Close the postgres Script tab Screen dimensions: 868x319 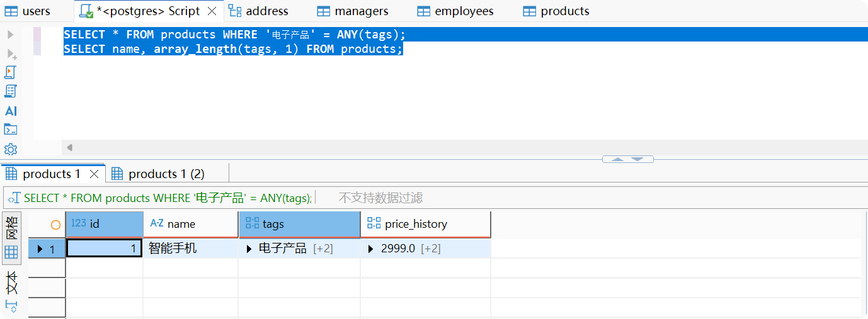pos(212,11)
